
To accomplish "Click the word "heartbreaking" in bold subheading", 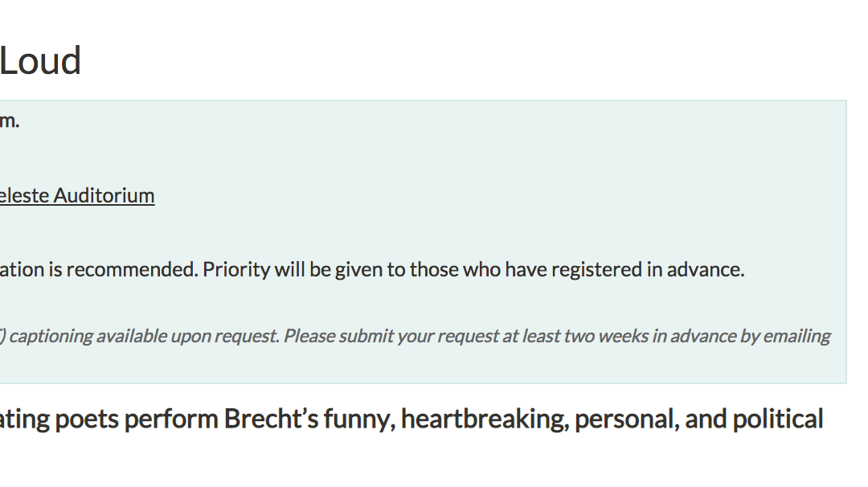I will click(x=485, y=419).
